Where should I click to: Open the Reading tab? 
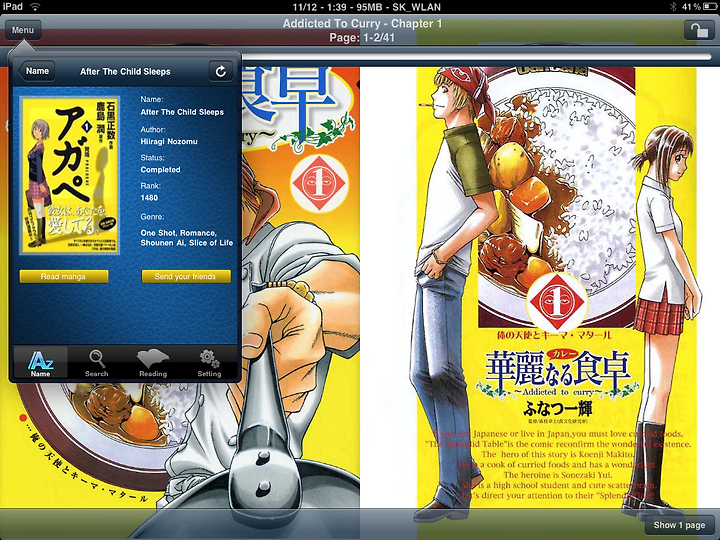(x=153, y=363)
